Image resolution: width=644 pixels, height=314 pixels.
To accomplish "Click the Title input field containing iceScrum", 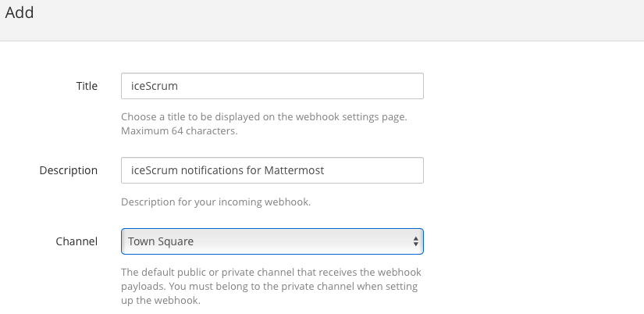I will (x=272, y=86).
